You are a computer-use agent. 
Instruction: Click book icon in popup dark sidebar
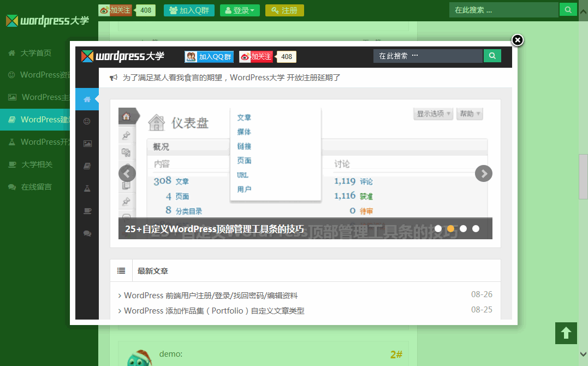click(x=87, y=166)
